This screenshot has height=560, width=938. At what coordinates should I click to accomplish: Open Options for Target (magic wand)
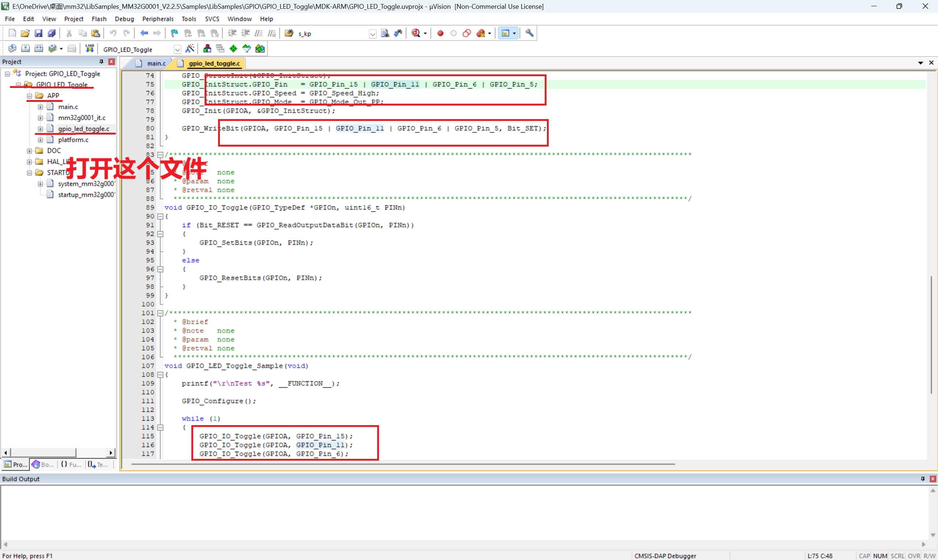190,49
